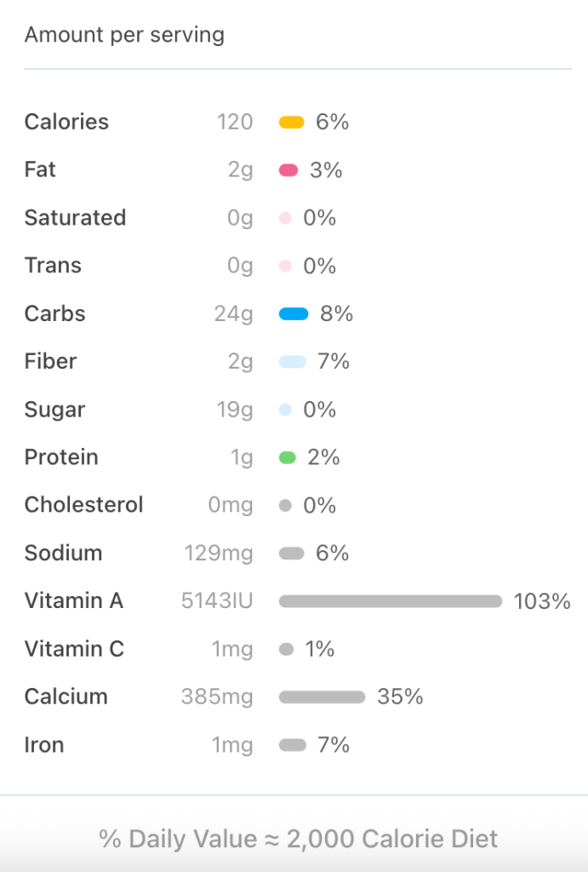
Task: Click the yellow Calories bar
Action: pos(291,123)
